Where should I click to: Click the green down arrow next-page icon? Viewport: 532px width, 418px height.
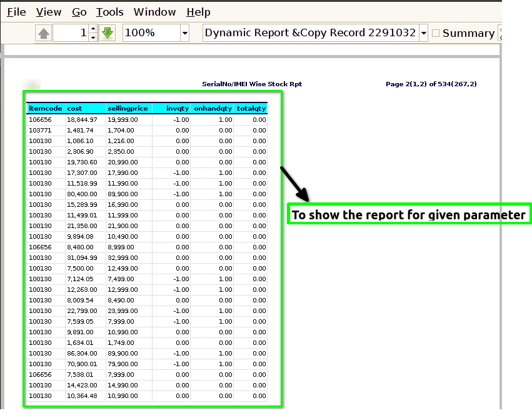(108, 33)
